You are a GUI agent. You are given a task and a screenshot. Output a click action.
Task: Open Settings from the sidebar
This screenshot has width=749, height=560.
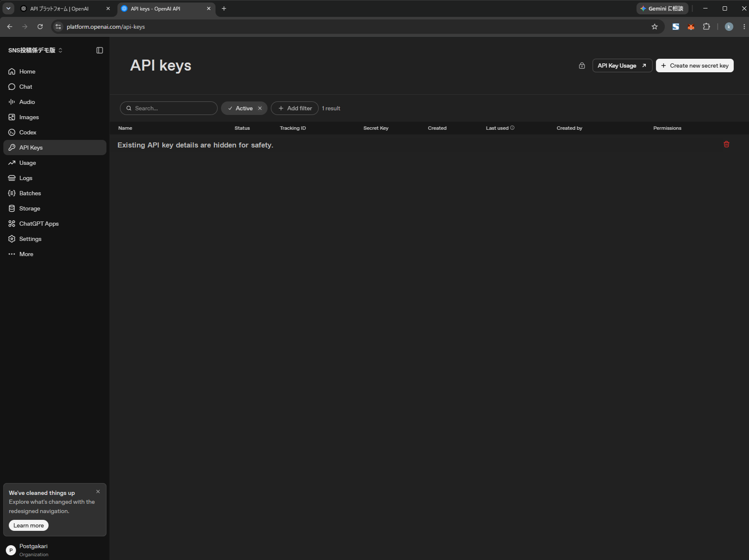[55, 239]
